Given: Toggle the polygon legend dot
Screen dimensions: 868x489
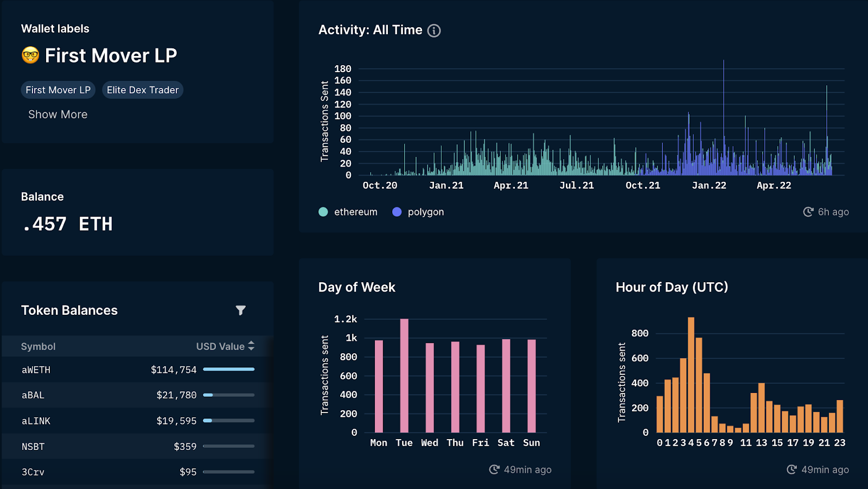Looking at the screenshot, I should coord(397,212).
